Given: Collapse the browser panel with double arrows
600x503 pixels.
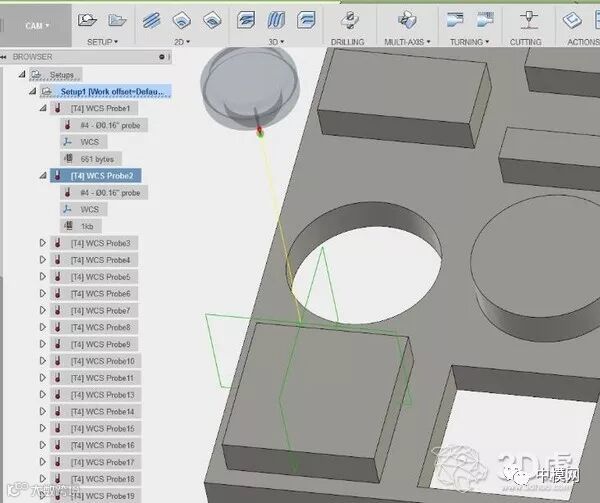Looking at the screenshot, I should [3, 57].
